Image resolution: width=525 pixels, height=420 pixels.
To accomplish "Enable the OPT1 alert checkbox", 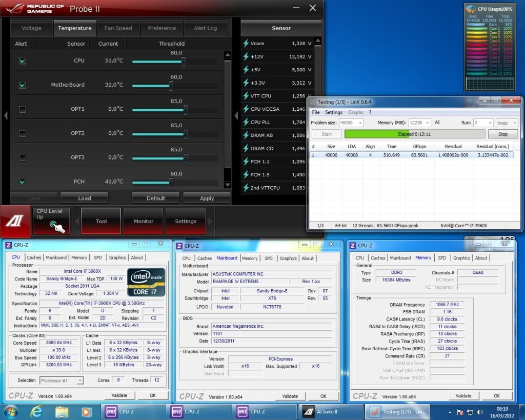I will click(x=22, y=109).
